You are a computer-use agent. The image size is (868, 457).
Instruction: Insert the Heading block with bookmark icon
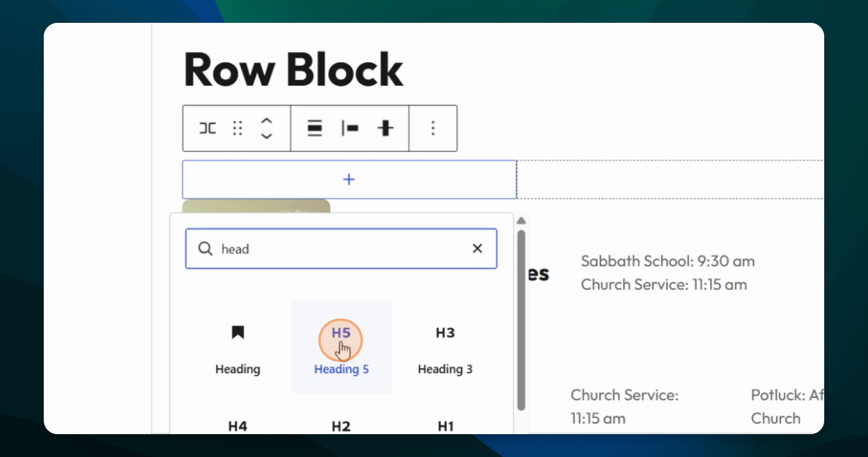click(237, 347)
